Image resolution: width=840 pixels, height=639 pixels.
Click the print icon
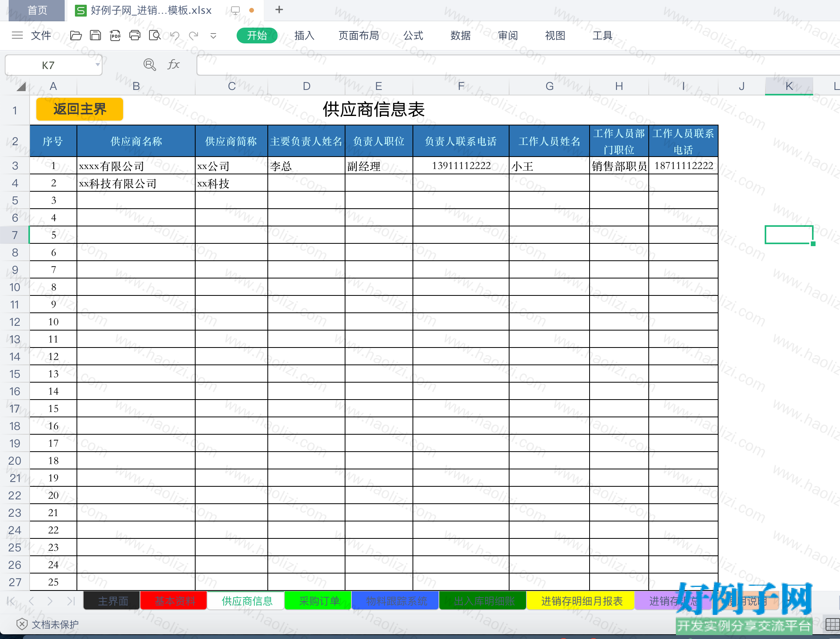[135, 35]
